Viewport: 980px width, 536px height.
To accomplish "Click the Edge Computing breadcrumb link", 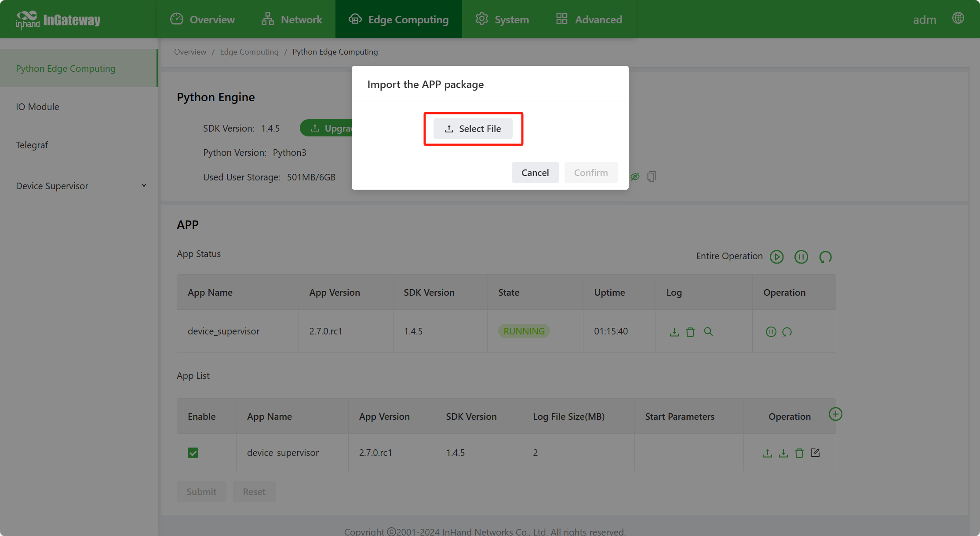I will [x=249, y=52].
